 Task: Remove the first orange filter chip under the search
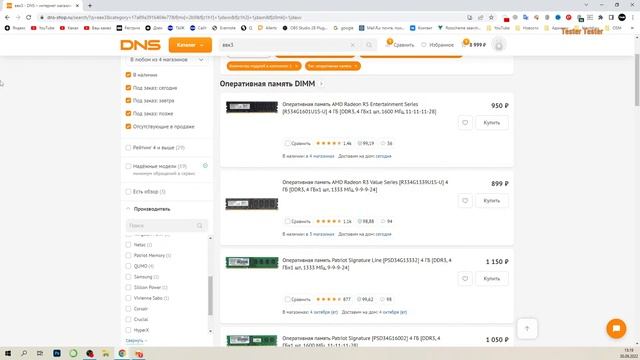pos(297,66)
